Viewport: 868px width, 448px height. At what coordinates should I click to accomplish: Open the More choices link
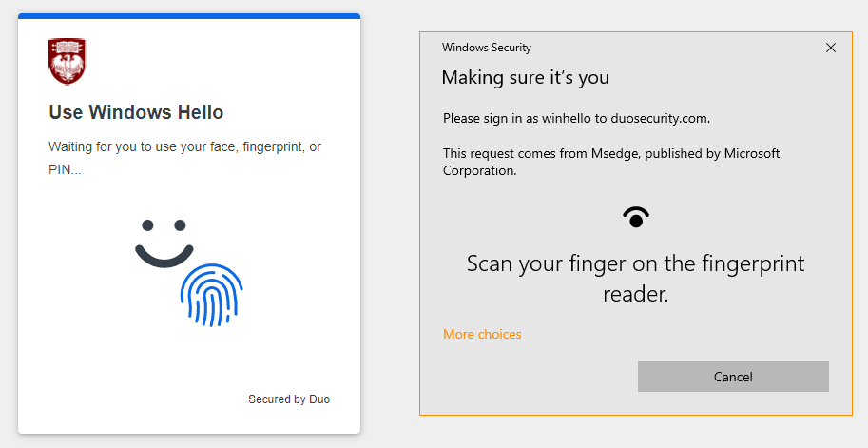click(x=482, y=334)
